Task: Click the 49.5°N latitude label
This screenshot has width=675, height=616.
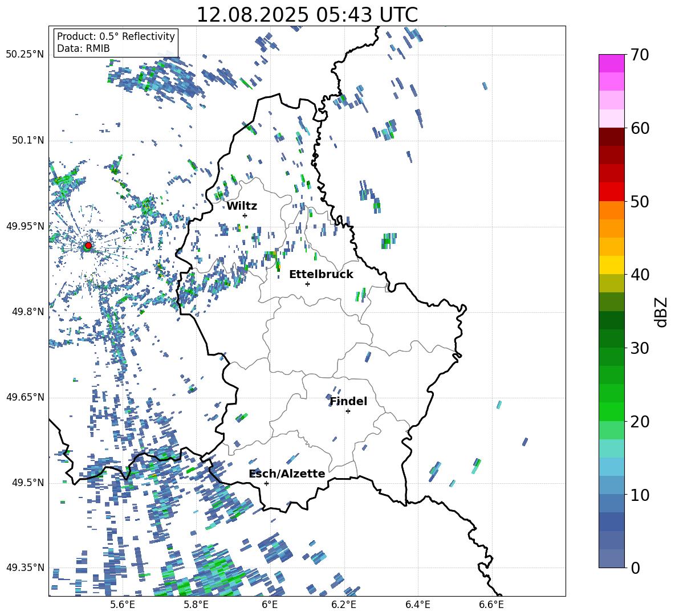Action: tap(28, 483)
